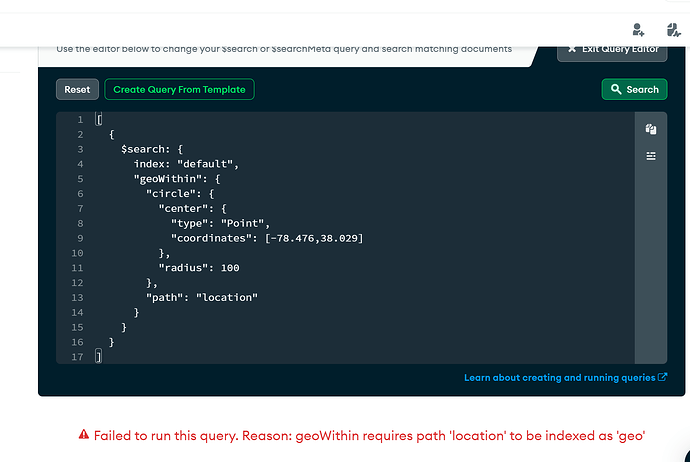
Task: Open the activity feed document icon
Action: pyautogui.click(x=673, y=29)
